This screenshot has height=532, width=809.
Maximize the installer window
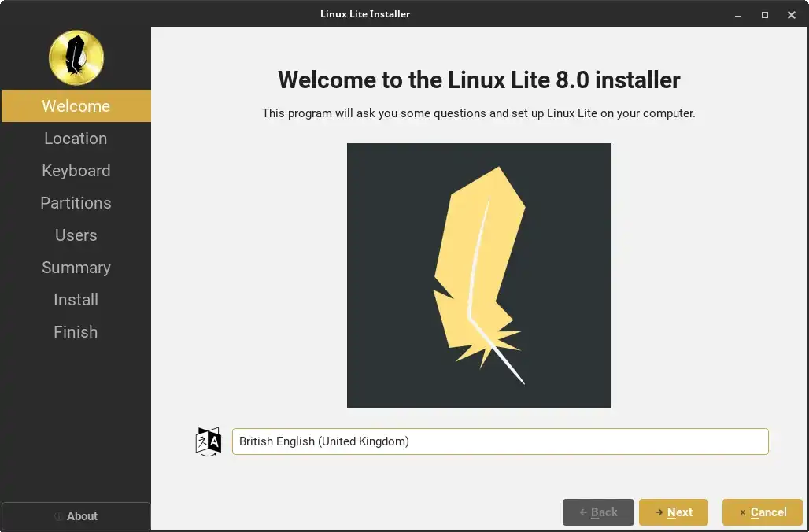point(765,15)
